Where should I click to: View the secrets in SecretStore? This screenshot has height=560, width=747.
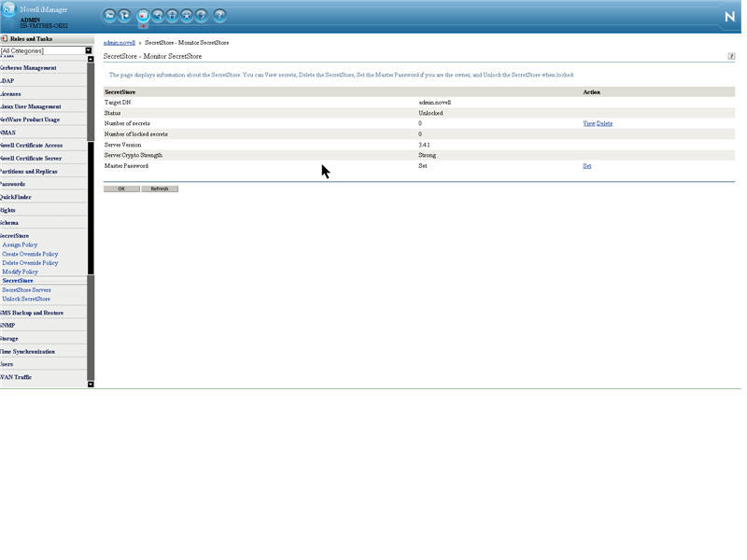pos(589,123)
